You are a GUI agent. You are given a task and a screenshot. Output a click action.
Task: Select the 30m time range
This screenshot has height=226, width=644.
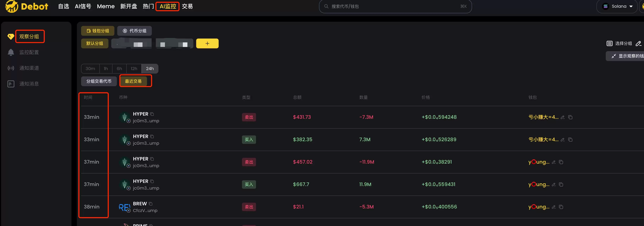coord(90,69)
